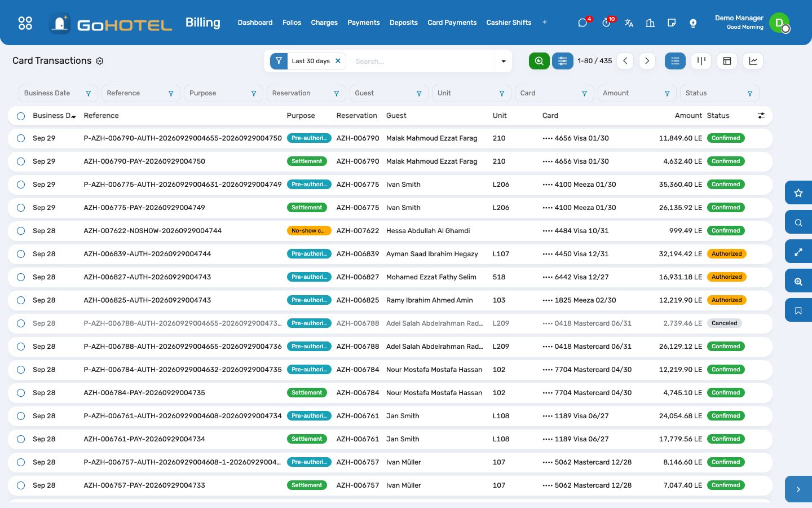Click the green magnifier search button
Viewport: 812px width, 508px height.
point(539,61)
